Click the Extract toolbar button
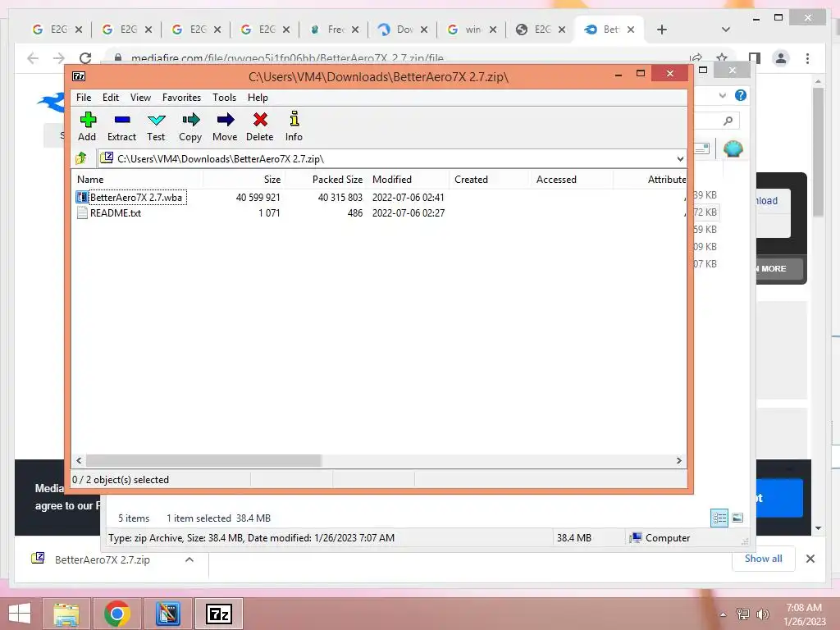The image size is (840, 630). [x=121, y=127]
